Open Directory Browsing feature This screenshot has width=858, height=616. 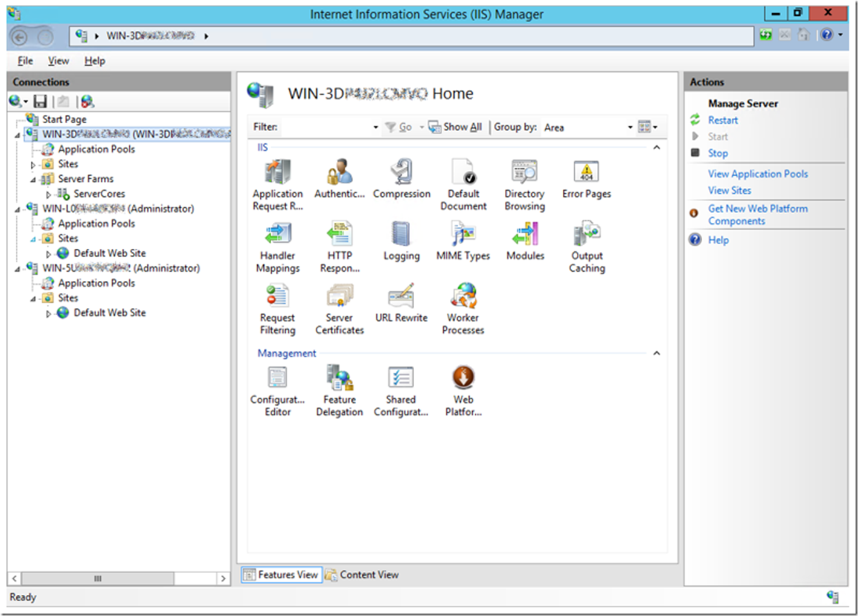tap(525, 185)
